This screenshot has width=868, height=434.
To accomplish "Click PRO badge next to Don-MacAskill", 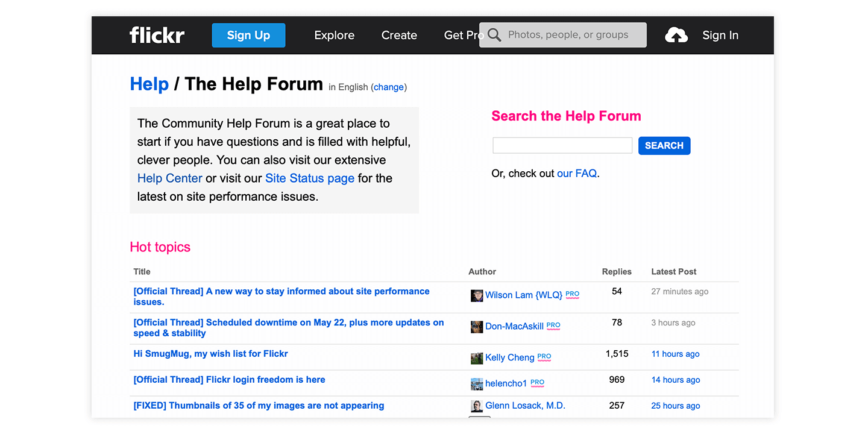I will (553, 325).
